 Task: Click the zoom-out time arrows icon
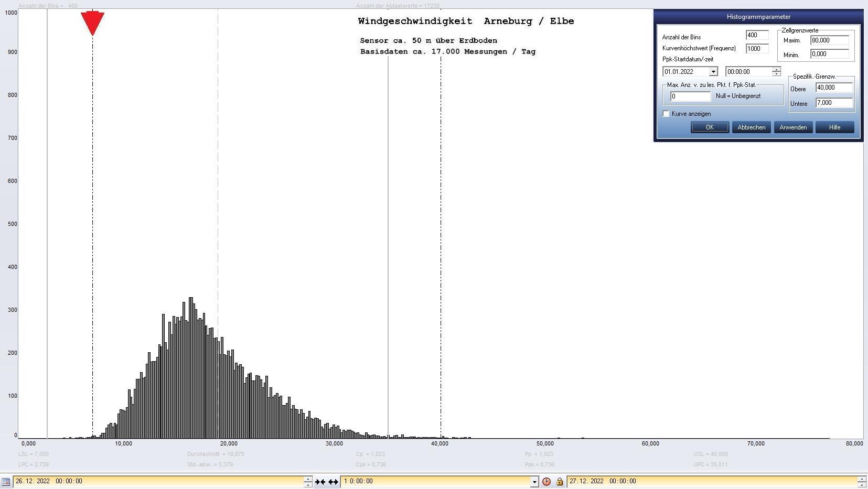[333, 482]
